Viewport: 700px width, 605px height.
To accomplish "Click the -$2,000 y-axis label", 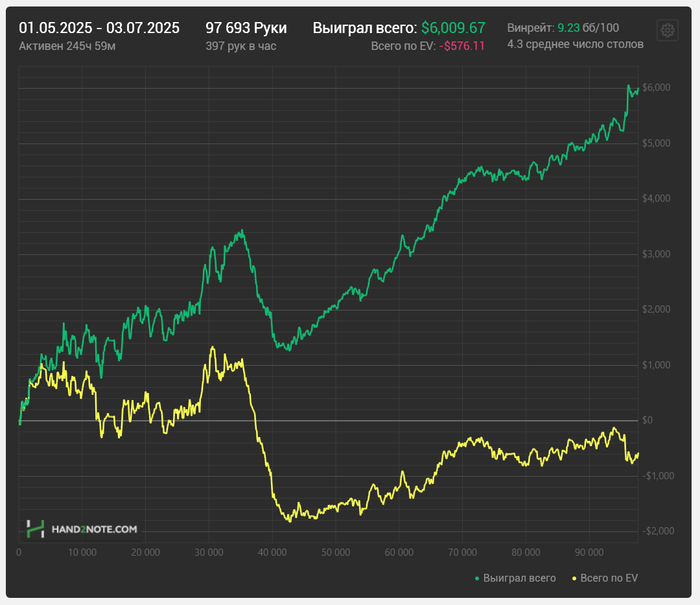I will coord(658,531).
